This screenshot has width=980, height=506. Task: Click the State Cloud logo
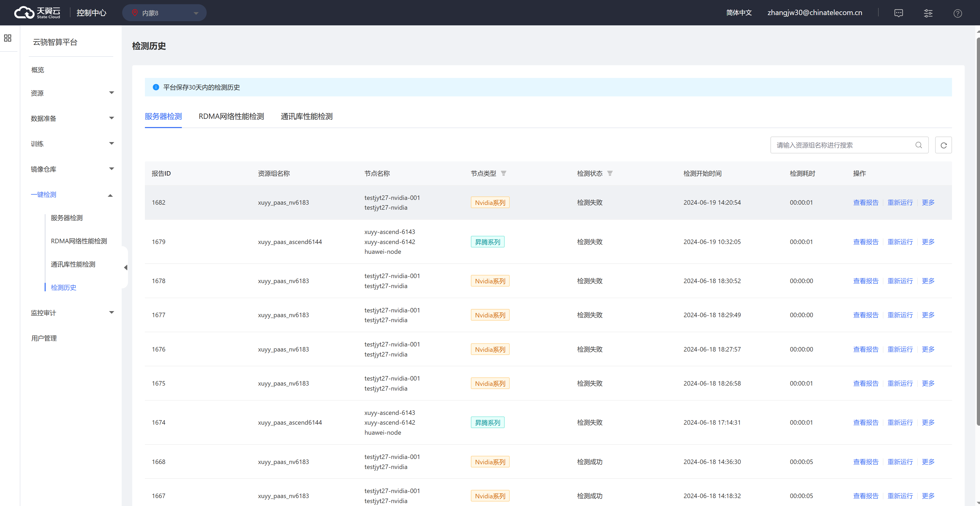(x=37, y=13)
